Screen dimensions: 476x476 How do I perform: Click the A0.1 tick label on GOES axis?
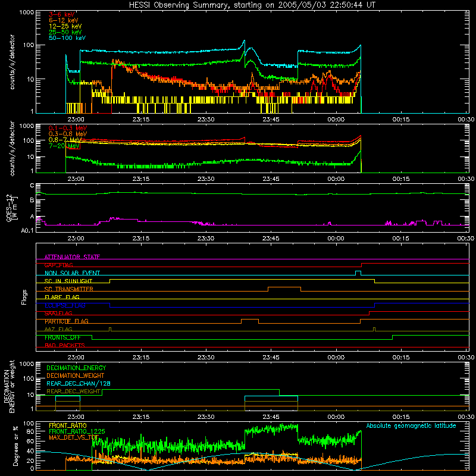pyautogui.click(x=27, y=230)
